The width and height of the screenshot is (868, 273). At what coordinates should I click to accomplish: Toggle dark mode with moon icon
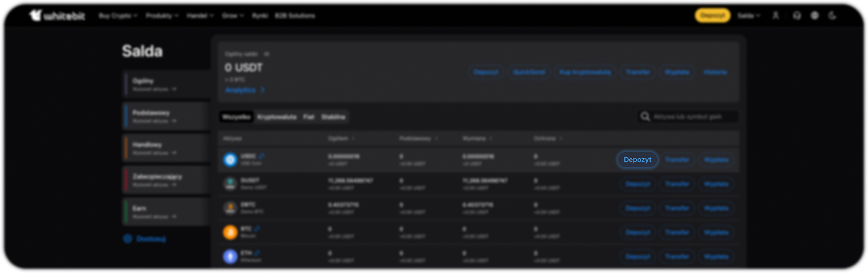[832, 16]
